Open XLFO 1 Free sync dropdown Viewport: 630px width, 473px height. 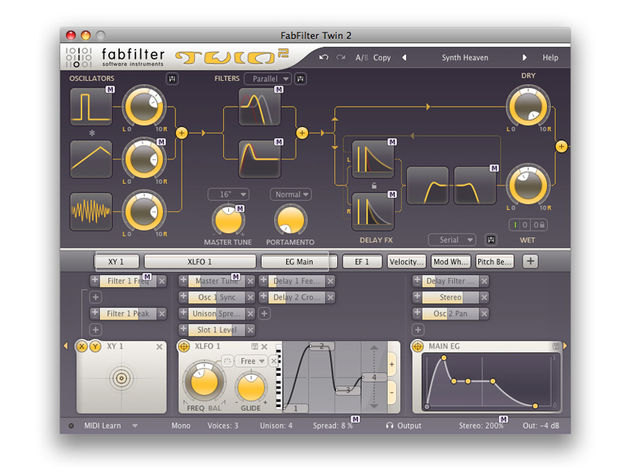(251, 361)
